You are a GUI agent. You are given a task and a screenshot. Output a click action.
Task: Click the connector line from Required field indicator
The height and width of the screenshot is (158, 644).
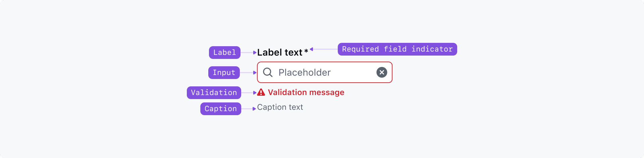pos(325,49)
